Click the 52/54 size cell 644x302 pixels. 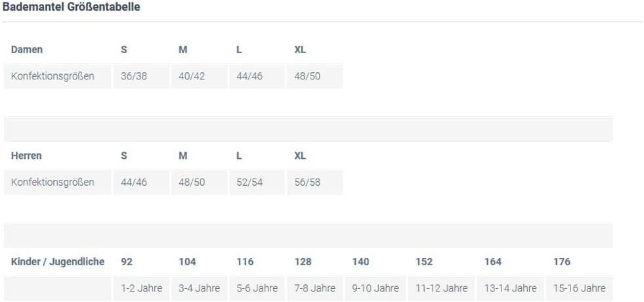point(249,182)
